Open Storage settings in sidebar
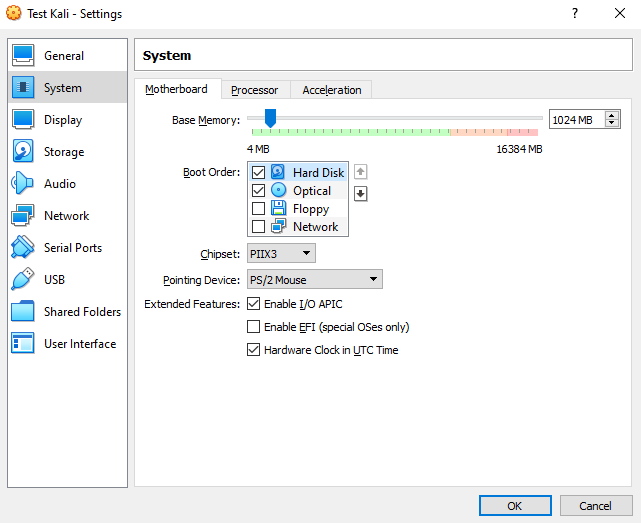 [x=63, y=152]
